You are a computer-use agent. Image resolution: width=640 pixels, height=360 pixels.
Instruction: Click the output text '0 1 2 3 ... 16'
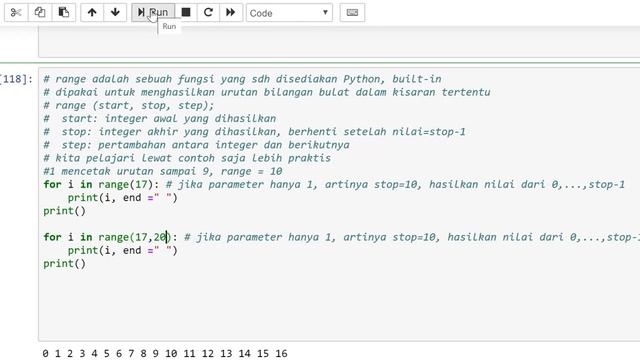165,353
